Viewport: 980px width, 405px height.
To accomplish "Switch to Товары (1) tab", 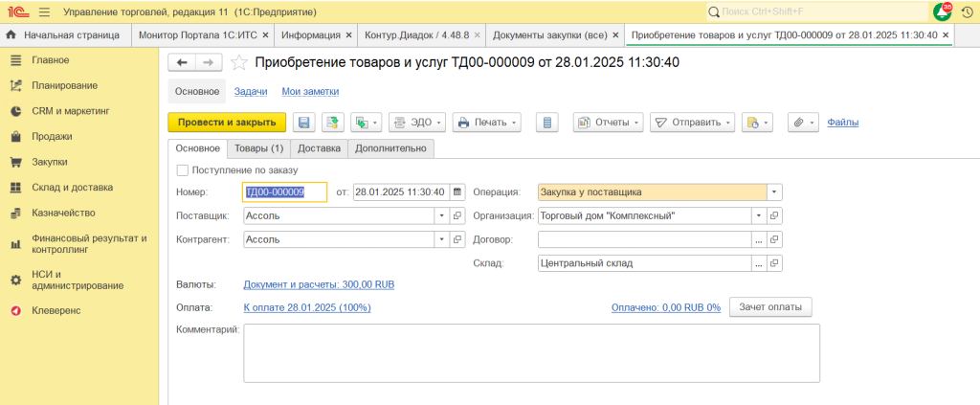I will click(x=258, y=148).
